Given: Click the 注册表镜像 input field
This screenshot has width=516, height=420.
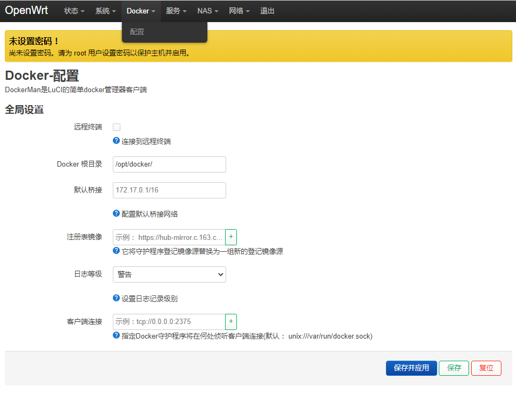Looking at the screenshot, I should coord(169,237).
